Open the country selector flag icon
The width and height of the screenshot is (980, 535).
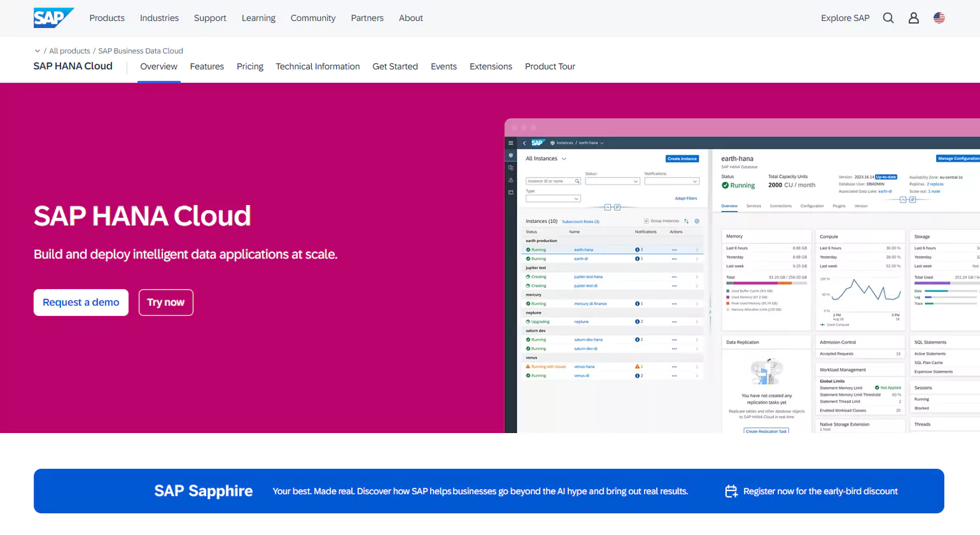pos(939,18)
